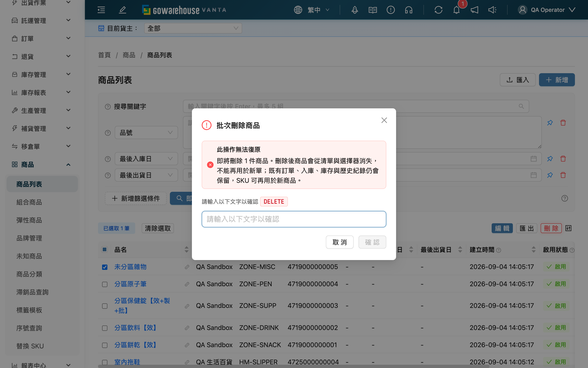Click calendar icon in 最後出貨日 date field
The height and width of the screenshot is (368, 588).
pos(533,175)
